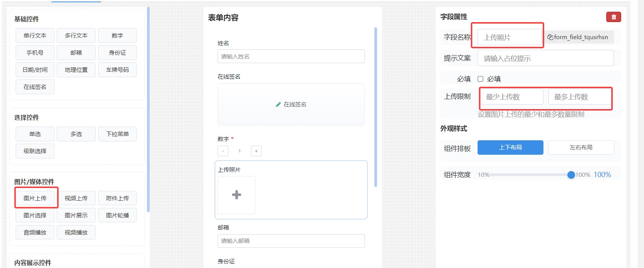Click the 最多上传数 input

580,97
